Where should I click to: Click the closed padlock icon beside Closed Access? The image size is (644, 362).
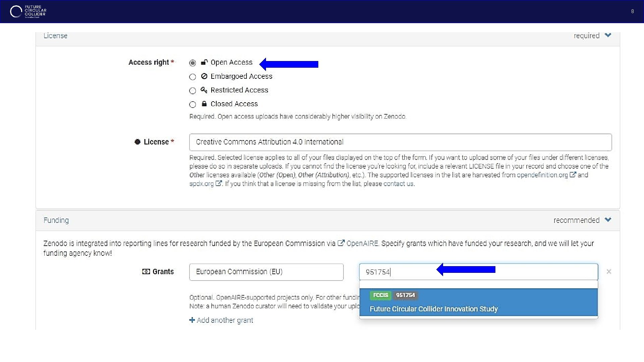[x=204, y=104]
